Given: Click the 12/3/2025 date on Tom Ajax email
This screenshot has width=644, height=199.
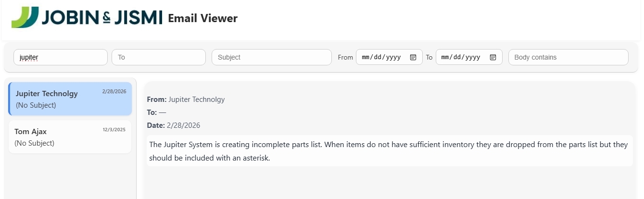Looking at the screenshot, I should (114, 129).
